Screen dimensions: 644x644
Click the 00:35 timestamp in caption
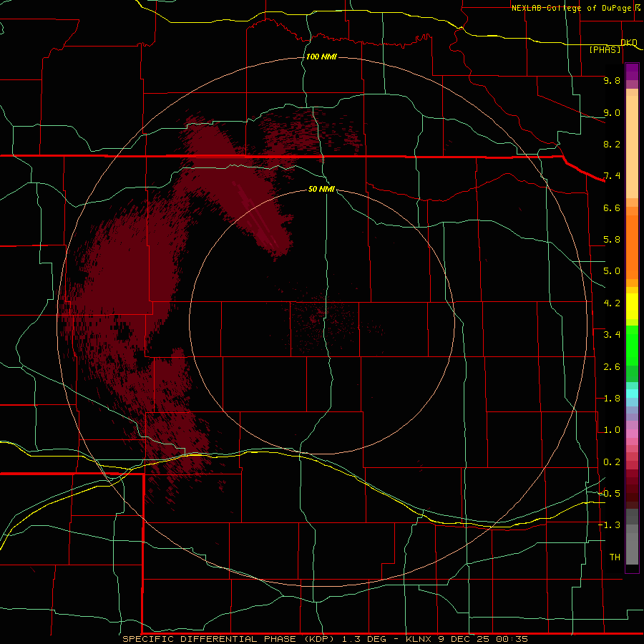[x=512, y=639]
